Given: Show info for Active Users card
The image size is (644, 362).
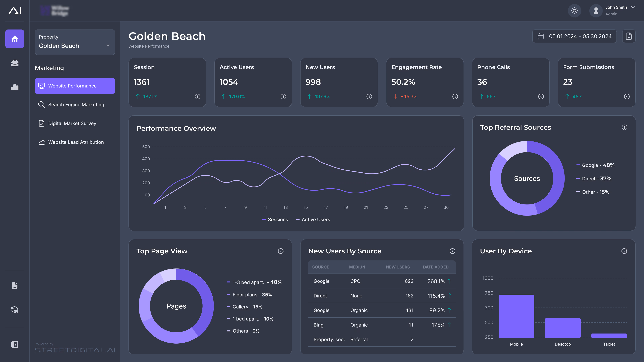Looking at the screenshot, I should point(283,96).
